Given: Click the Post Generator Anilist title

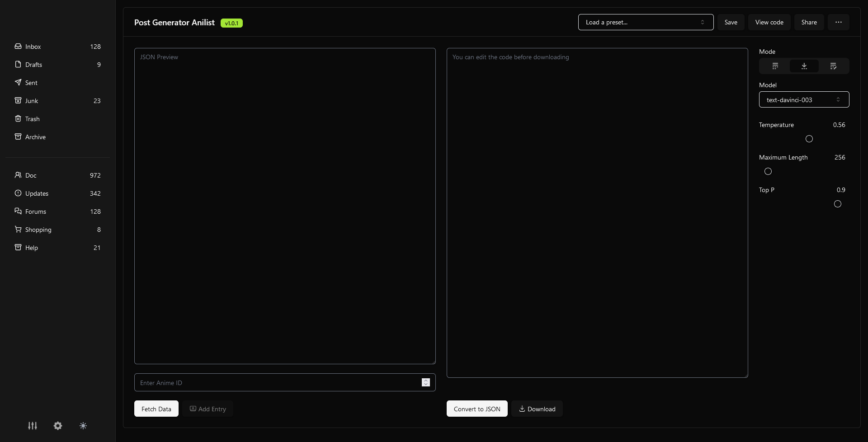Looking at the screenshot, I should click(x=175, y=23).
